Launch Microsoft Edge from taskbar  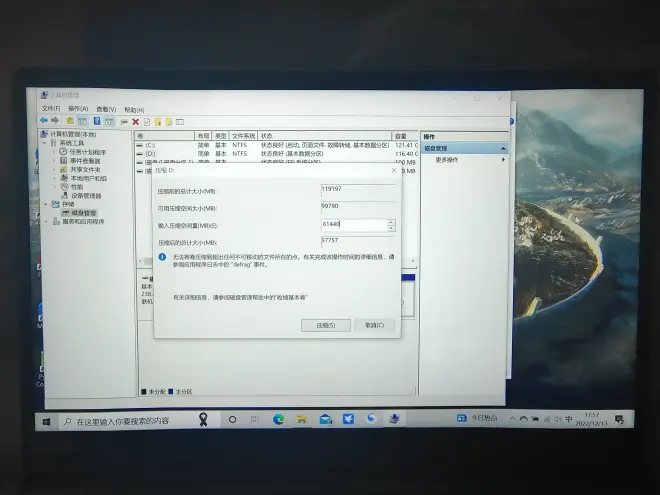pyautogui.click(x=278, y=419)
